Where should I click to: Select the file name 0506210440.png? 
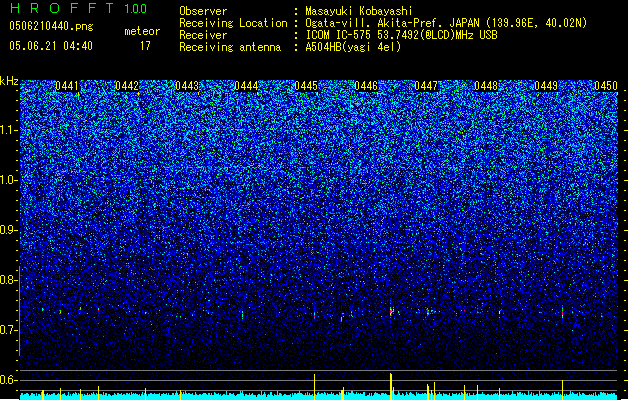pyautogui.click(x=51, y=26)
